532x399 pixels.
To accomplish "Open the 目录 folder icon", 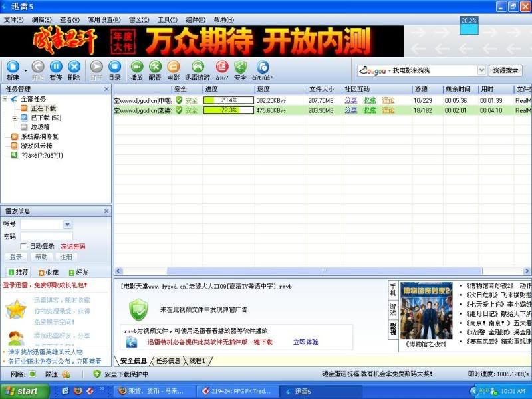I will pyautogui.click(x=114, y=66).
